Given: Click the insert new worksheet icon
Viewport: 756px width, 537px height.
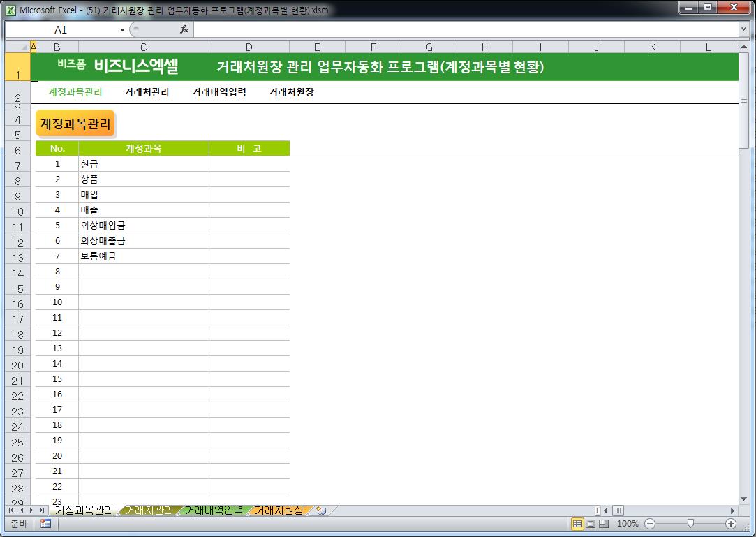Looking at the screenshot, I should (321, 510).
